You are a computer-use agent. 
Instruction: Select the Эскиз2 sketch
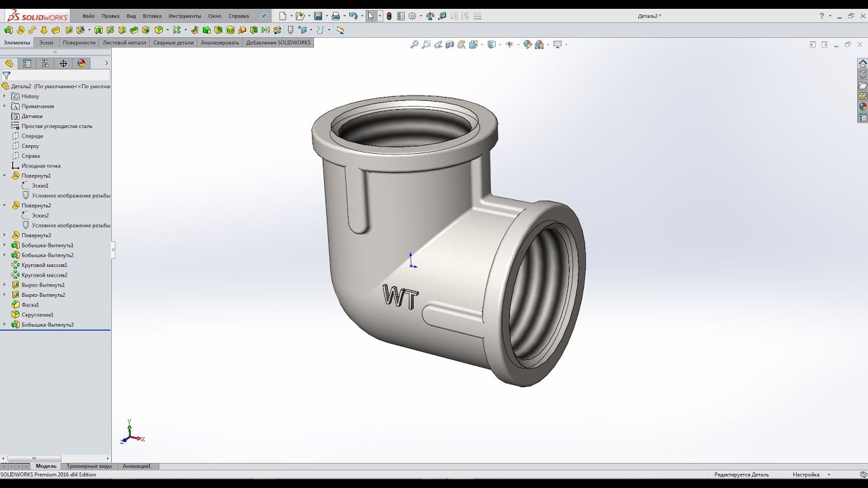point(35,216)
